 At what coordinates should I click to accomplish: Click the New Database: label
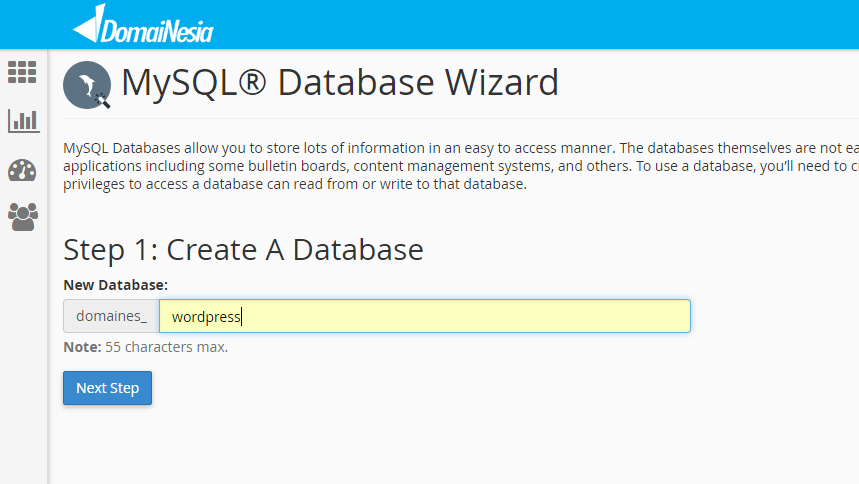coord(116,285)
